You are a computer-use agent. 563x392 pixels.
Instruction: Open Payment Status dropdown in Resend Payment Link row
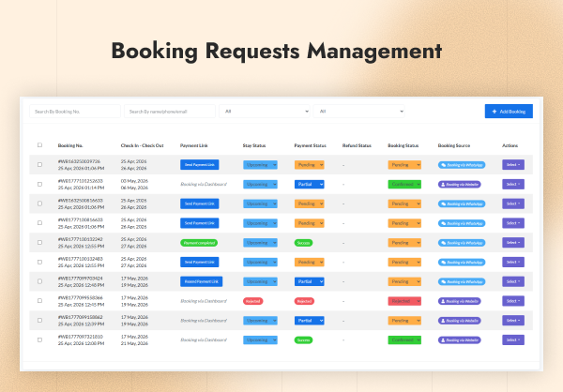click(309, 281)
